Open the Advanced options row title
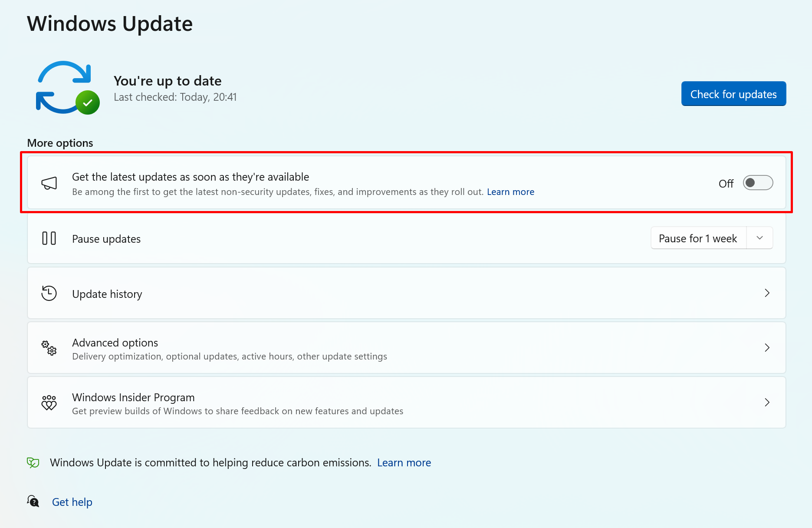Screen dimensions: 812x528 115,343
